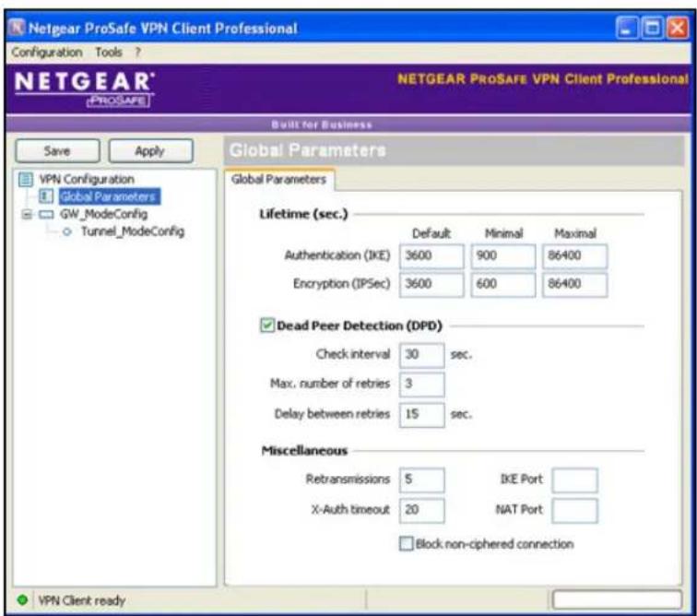Click the gray 'Global Parameters' panel heading
Screen dimensions: 697x616
(308, 150)
